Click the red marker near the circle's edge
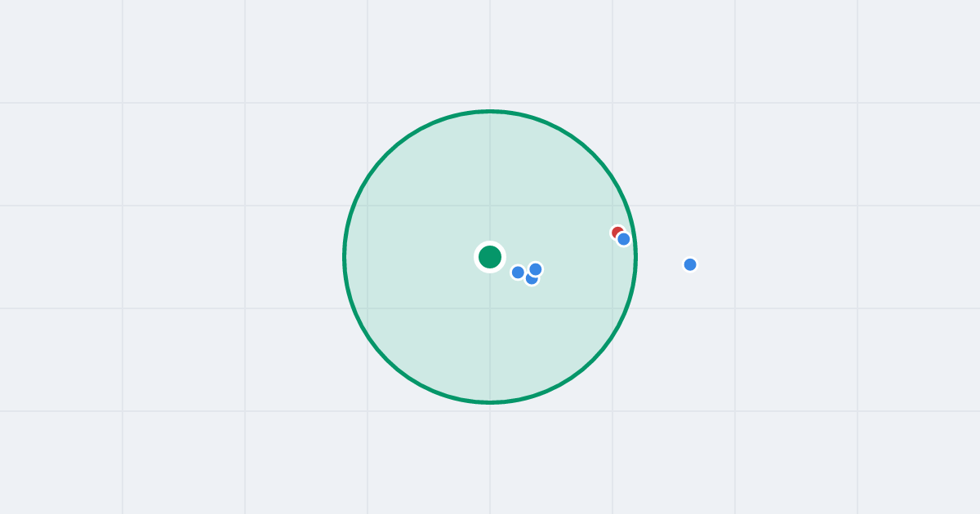Viewport: 980px width, 514px height. click(617, 232)
